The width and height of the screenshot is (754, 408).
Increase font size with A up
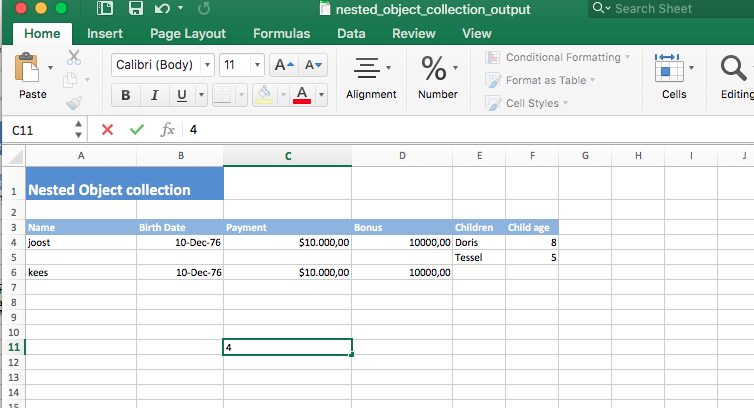[x=284, y=65]
